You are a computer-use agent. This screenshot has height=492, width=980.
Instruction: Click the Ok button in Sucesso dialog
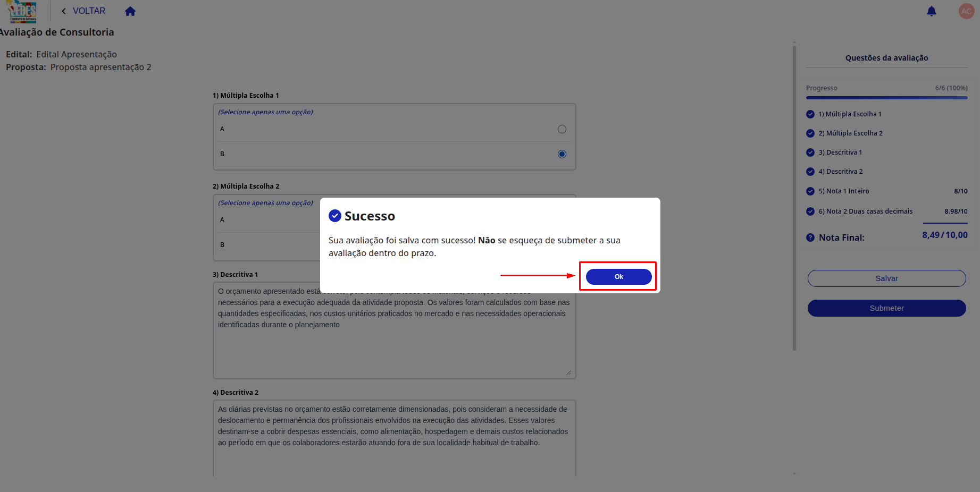618,276
